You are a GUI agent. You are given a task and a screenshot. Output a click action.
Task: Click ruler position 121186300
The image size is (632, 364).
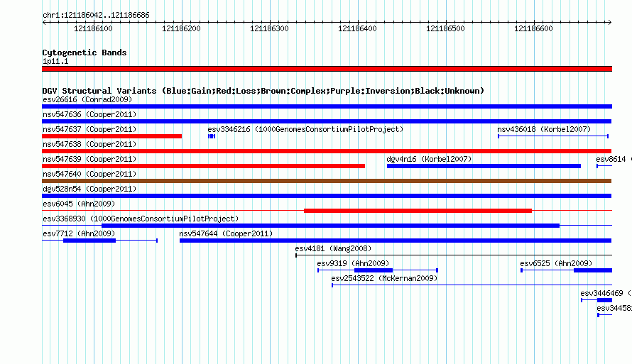point(269,28)
